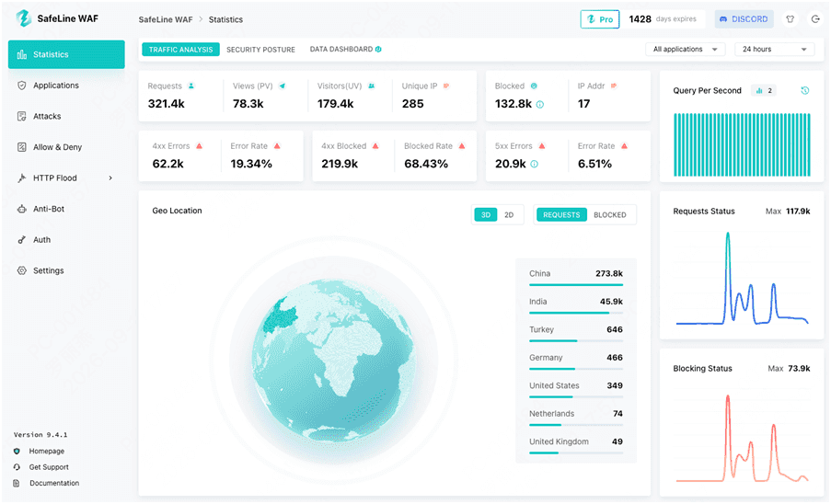
Task: Click the logout icon in header
Action: (x=815, y=19)
